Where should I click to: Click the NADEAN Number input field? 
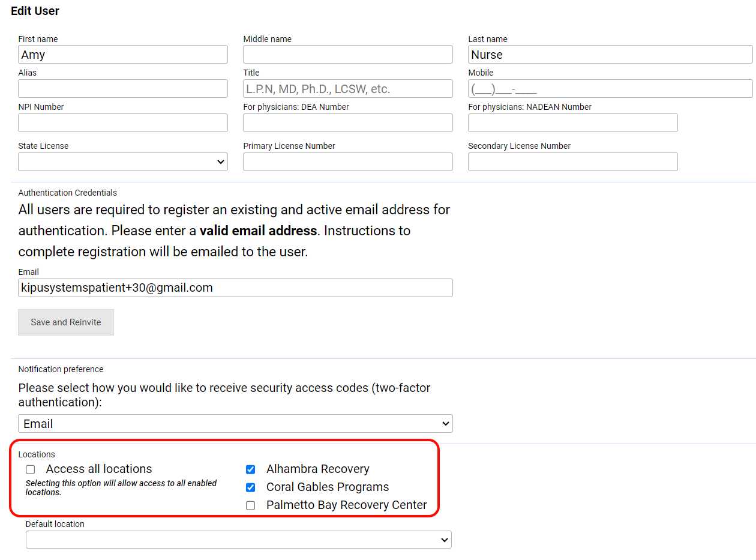572,123
